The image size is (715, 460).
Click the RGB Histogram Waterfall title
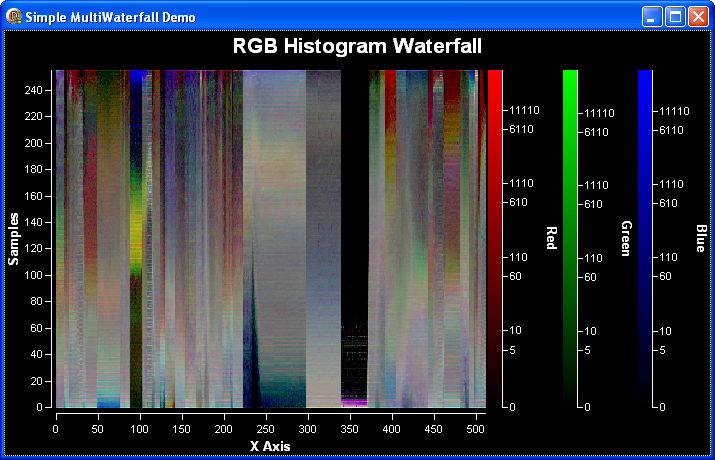(358, 46)
